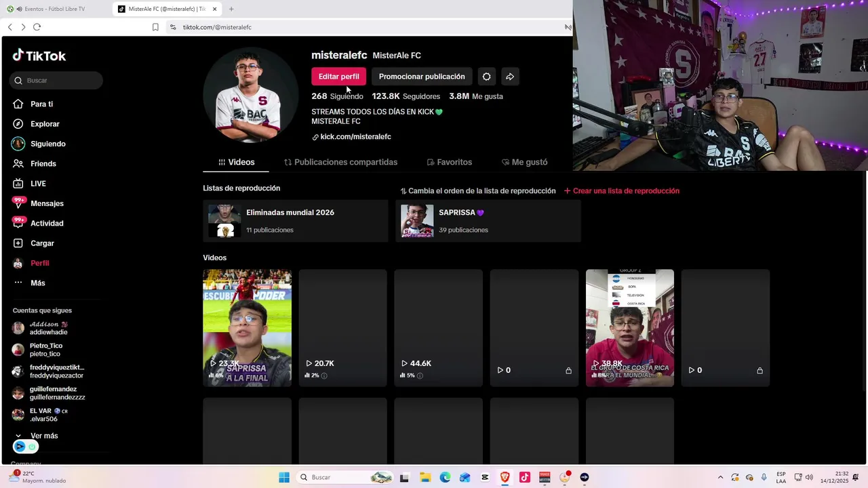Open Eliminadas mundial 2026 playlist
The height and width of the screenshot is (488, 868).
tap(295, 221)
